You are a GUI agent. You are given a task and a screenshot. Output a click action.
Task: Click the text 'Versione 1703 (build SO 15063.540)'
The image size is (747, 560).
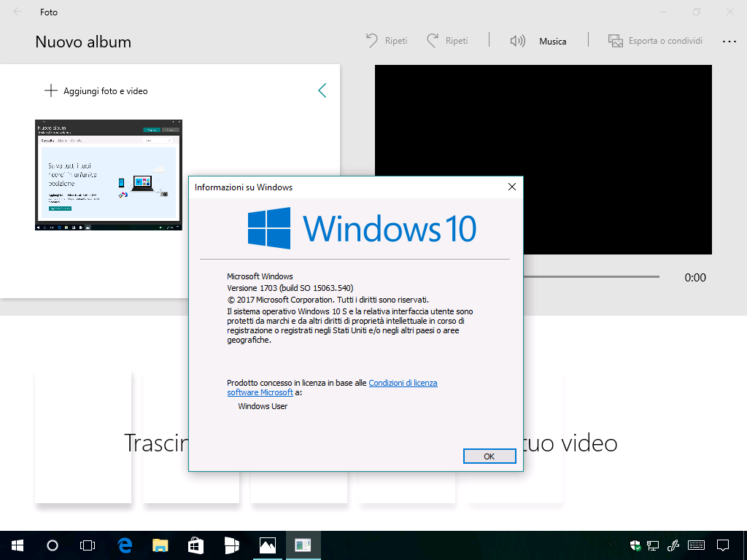[290, 288]
